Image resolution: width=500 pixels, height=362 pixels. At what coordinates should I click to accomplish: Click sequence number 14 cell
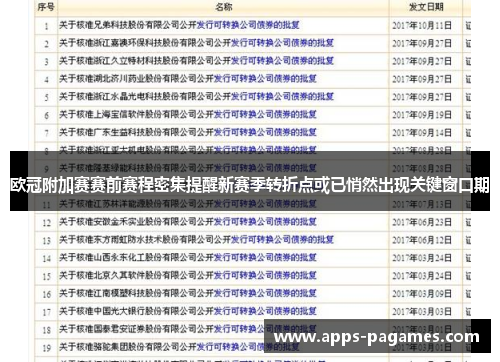point(46,258)
